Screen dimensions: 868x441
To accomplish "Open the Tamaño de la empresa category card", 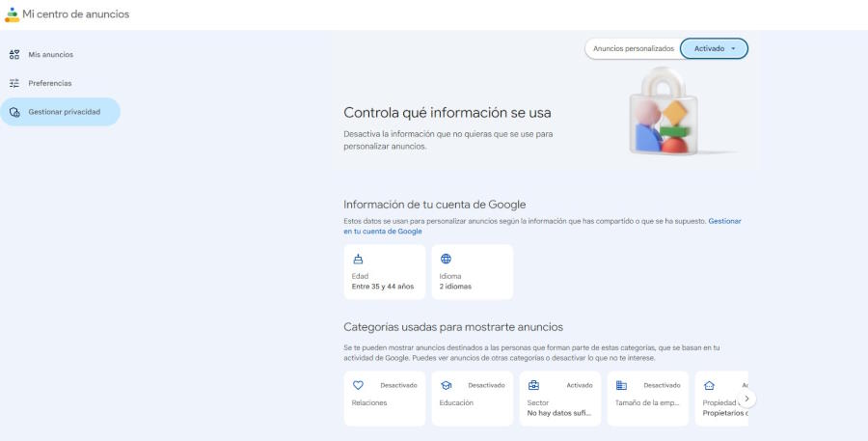I will click(648, 399).
